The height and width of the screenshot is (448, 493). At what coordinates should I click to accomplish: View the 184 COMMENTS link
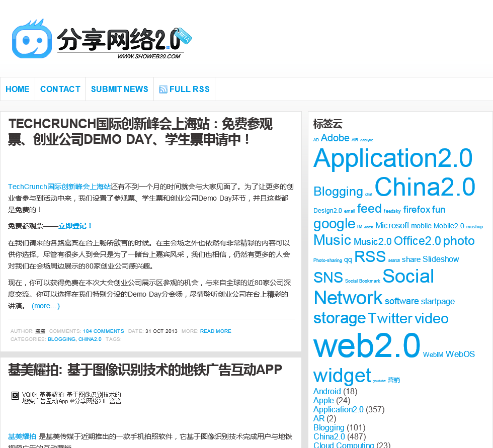pyautogui.click(x=104, y=331)
